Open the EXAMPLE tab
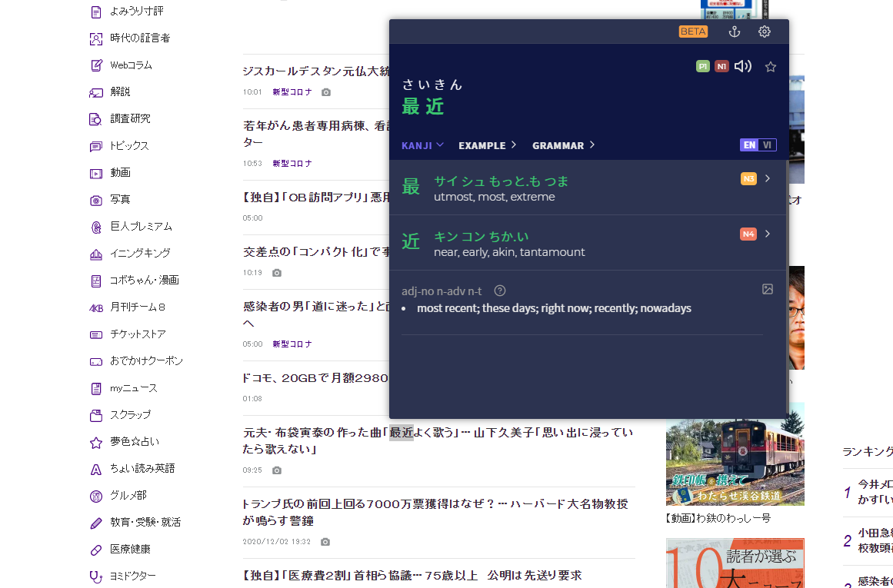 click(487, 145)
